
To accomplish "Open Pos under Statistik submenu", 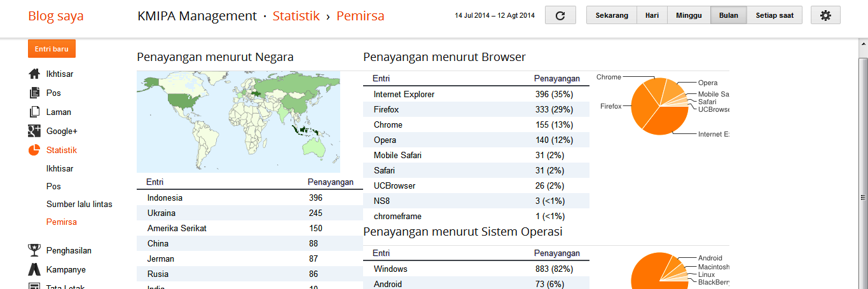I will coord(53,186).
